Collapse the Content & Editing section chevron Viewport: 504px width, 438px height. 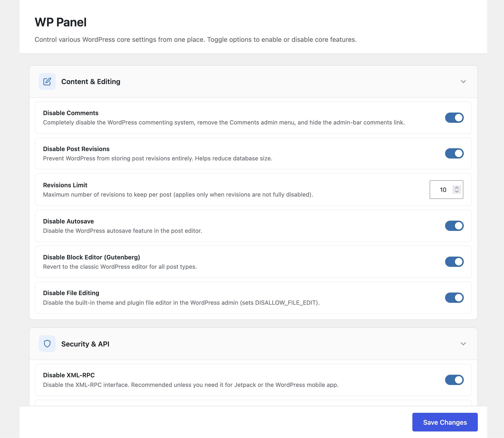coord(463,82)
